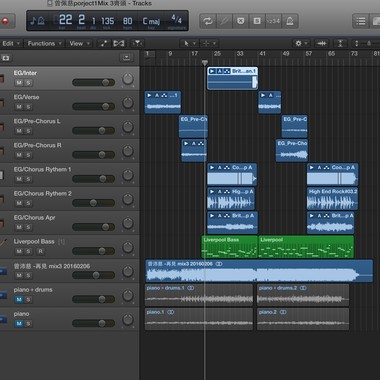Screen dimensions: 380x380
Task: Click the red Record button
Action: pos(5,21)
